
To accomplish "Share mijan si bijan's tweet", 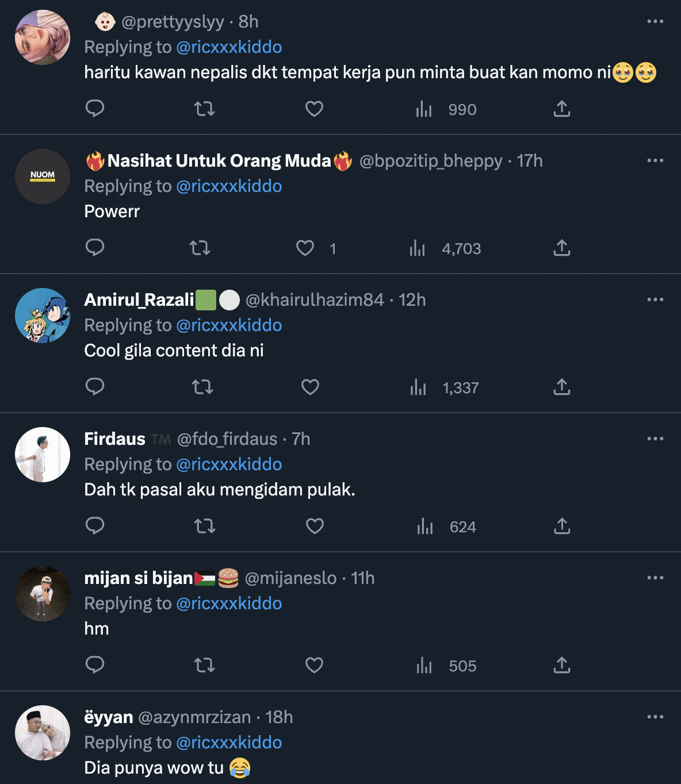I will coord(562,665).
